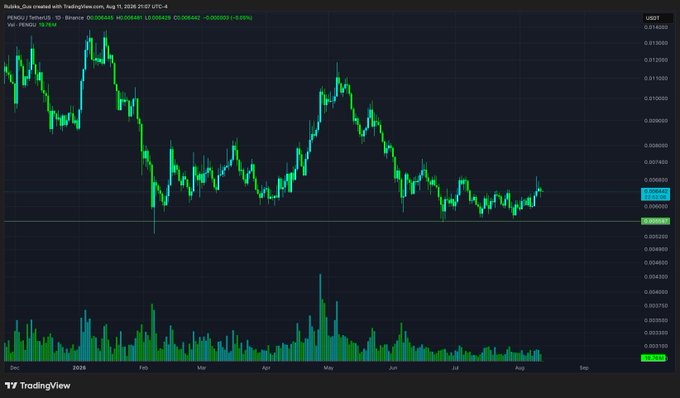
Task: Click the close value C0.006442
Action: point(187,18)
